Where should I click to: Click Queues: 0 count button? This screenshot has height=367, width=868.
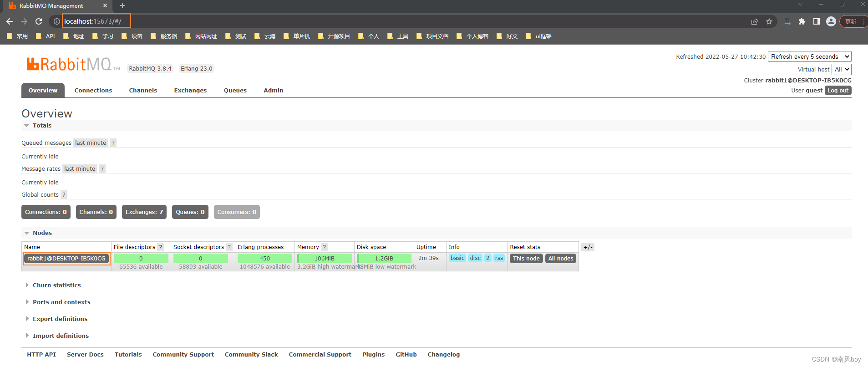190,212
